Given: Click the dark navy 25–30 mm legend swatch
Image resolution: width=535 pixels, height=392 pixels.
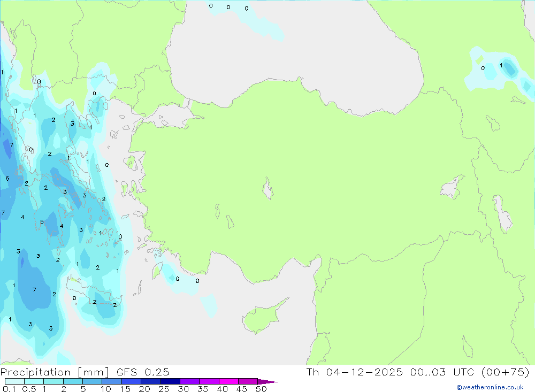Looking at the screenshot, I should coord(170,381).
